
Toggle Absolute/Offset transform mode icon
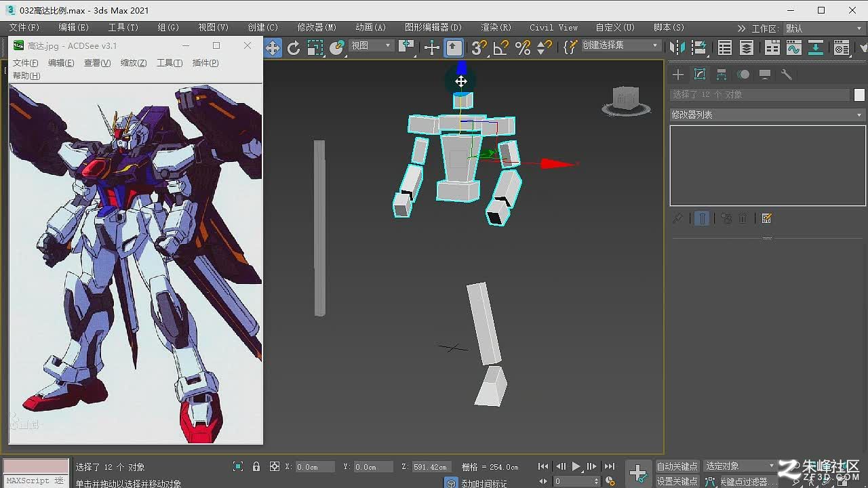coord(275,466)
